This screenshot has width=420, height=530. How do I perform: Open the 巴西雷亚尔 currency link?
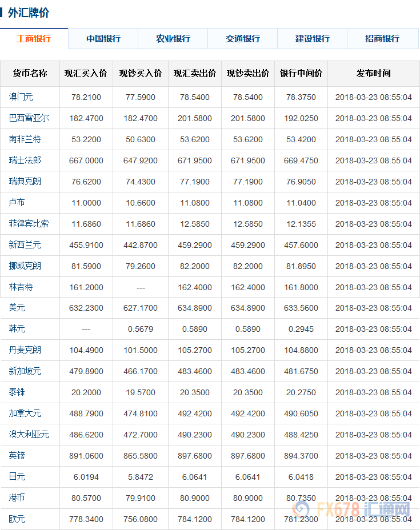click(29, 118)
